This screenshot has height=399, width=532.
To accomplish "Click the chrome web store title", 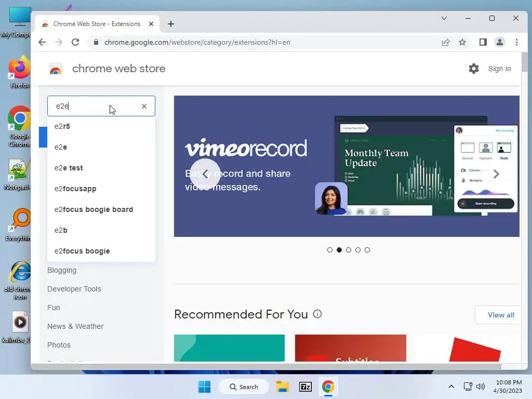I will tap(119, 69).
